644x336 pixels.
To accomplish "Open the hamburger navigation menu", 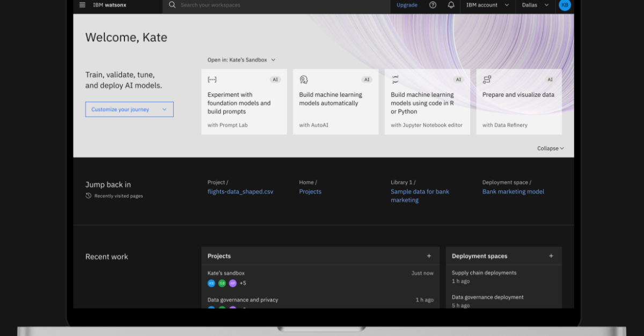I will 82,5.
